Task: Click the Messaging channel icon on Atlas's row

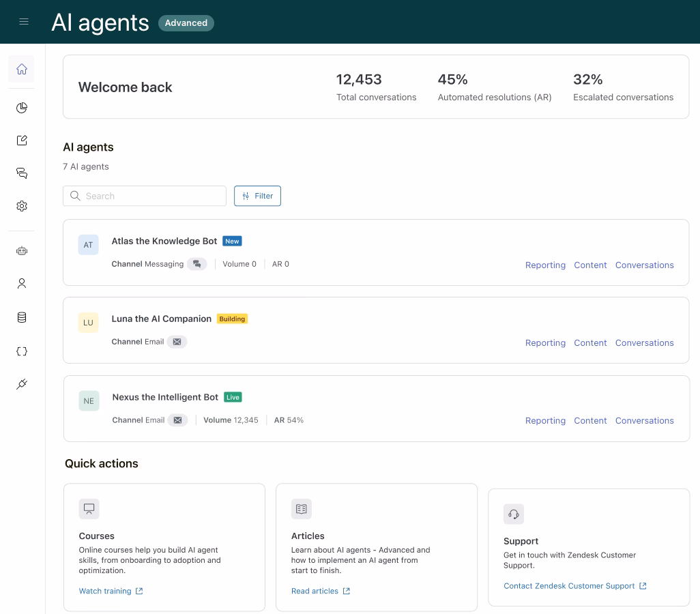Action: (197, 263)
